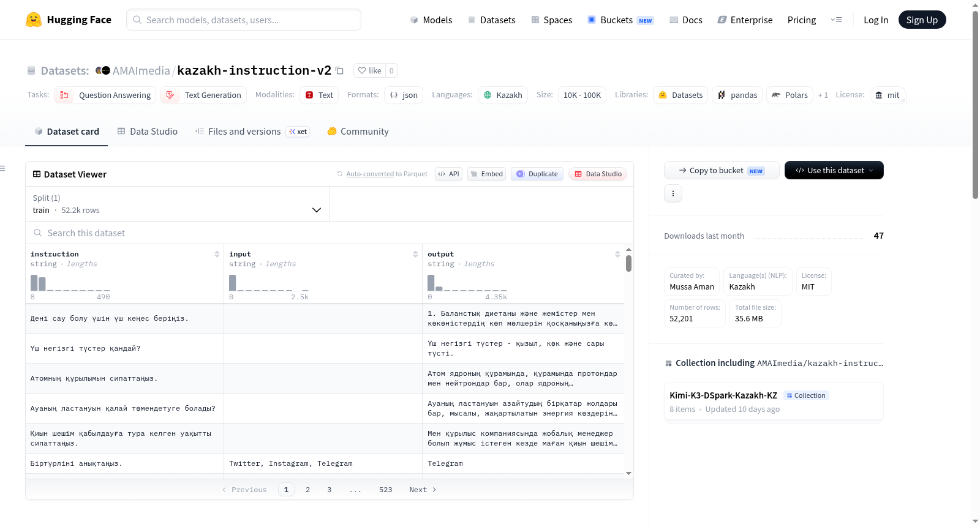Click Copy to bucket button
This screenshot has width=980, height=527.
[x=722, y=170]
